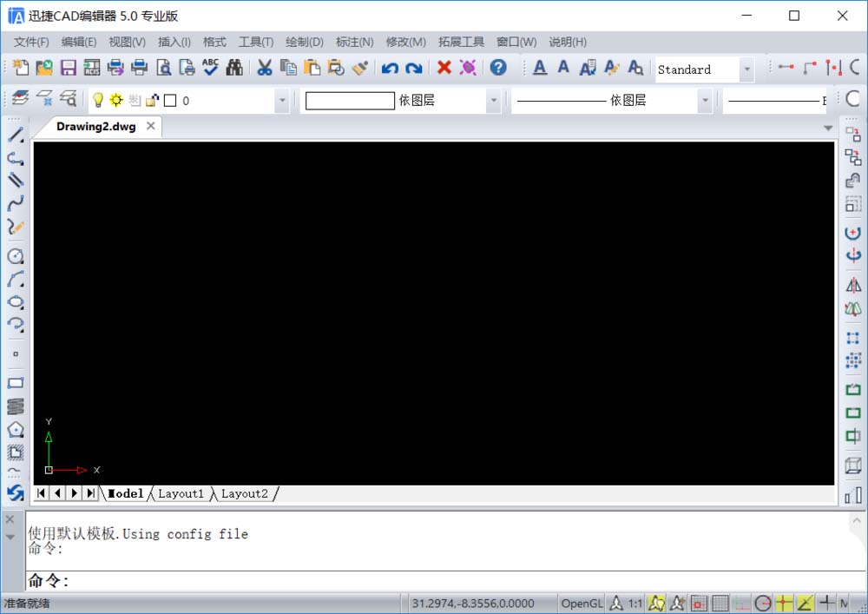Toggle grid display in status bar
The height and width of the screenshot is (614, 868).
pos(720,603)
